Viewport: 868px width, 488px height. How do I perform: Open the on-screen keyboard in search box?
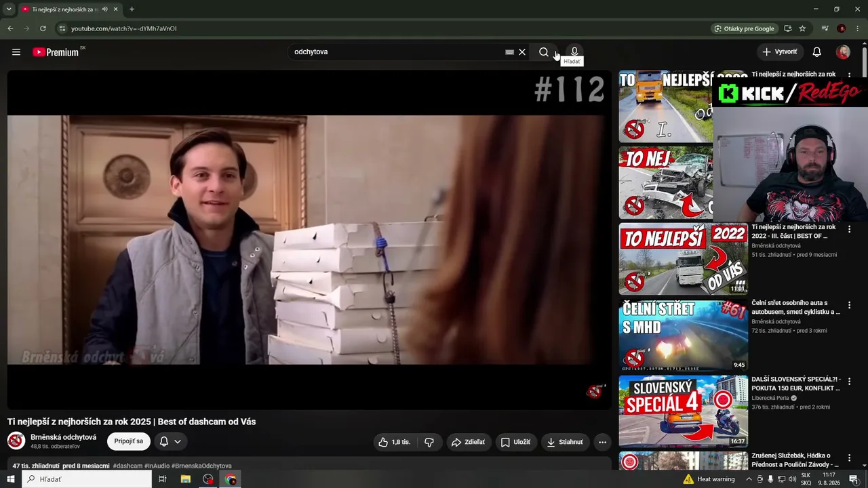coord(509,52)
